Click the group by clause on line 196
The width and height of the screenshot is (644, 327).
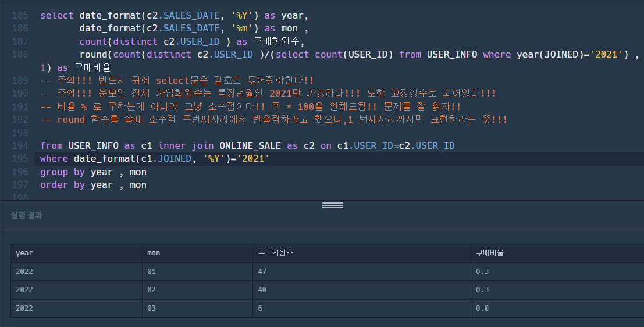[x=93, y=172]
